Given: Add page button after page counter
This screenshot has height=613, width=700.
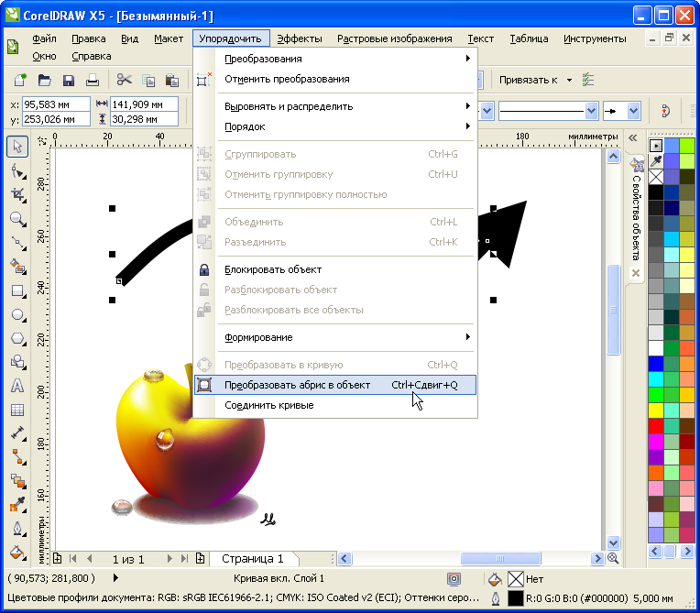Looking at the screenshot, I should [x=200, y=559].
